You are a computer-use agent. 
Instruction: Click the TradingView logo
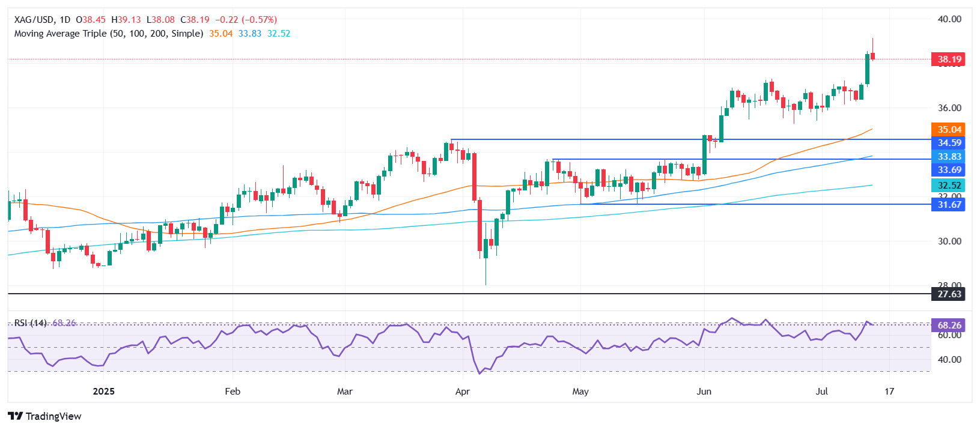[45, 416]
